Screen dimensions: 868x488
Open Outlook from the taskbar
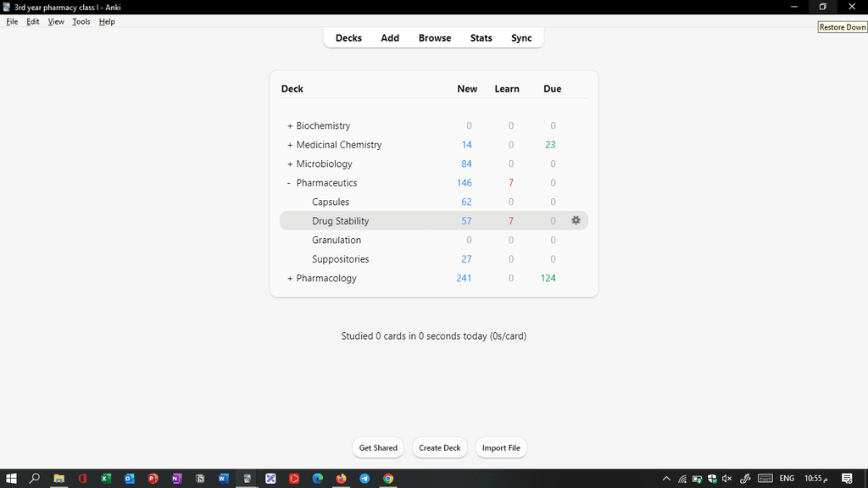[x=130, y=479]
